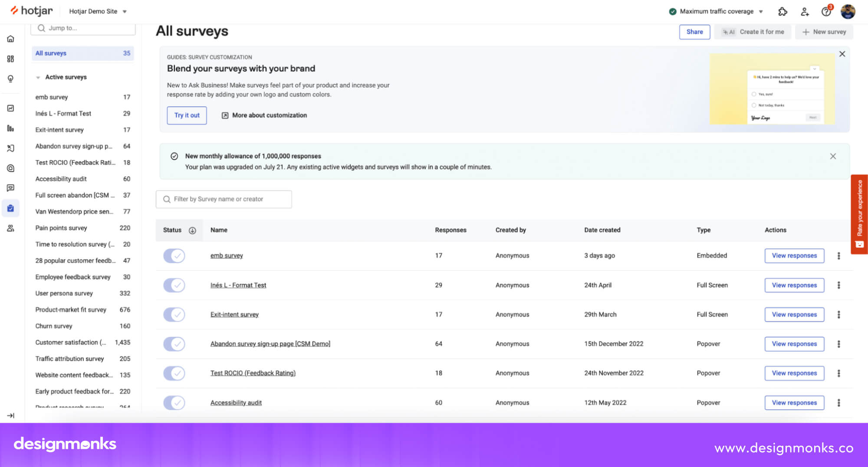Open the integrations puzzle icon

point(783,12)
